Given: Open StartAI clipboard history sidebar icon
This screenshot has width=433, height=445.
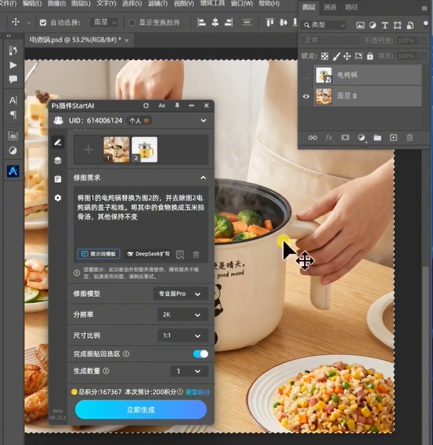Looking at the screenshot, I should 58,179.
